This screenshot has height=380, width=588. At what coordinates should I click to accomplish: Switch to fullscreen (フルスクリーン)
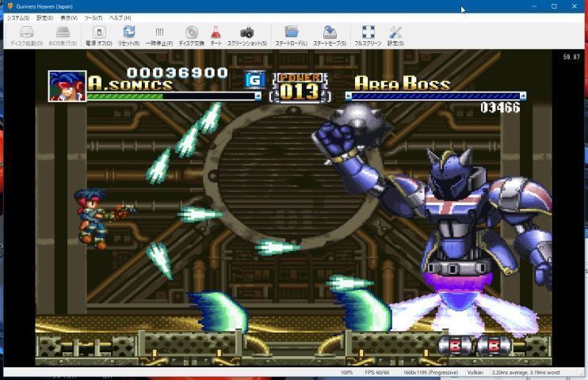point(368,36)
